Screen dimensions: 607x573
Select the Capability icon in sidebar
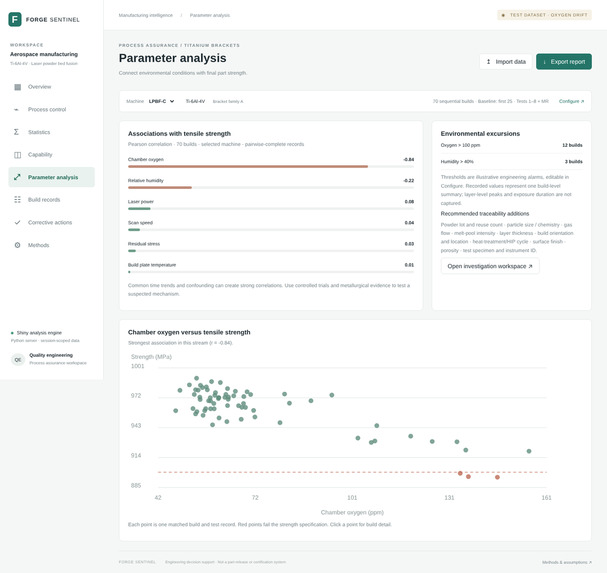pos(17,155)
